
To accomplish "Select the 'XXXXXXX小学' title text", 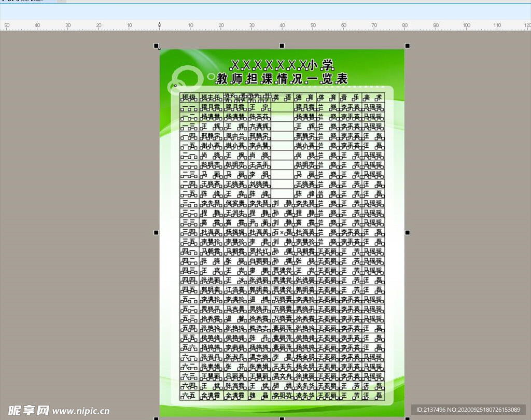I will 282,65.
